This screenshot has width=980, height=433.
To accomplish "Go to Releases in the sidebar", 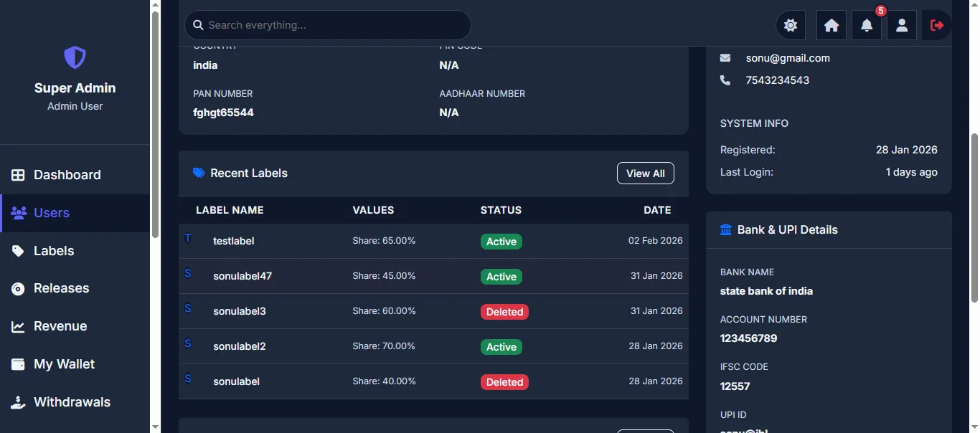I will click(75, 288).
